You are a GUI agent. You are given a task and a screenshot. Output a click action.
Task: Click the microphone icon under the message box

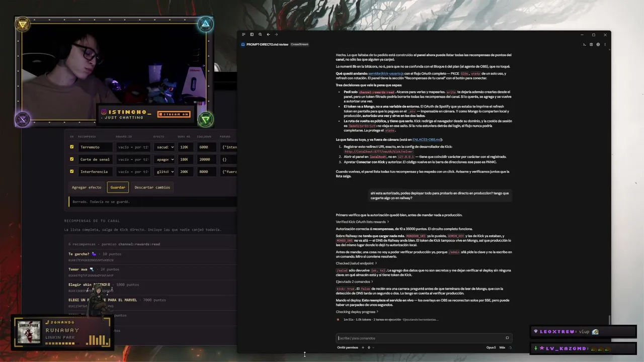pos(369,347)
